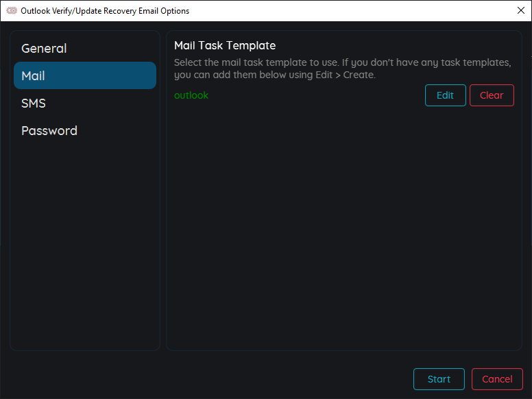
Task: Click the app icon in the title bar
Action: point(12,10)
